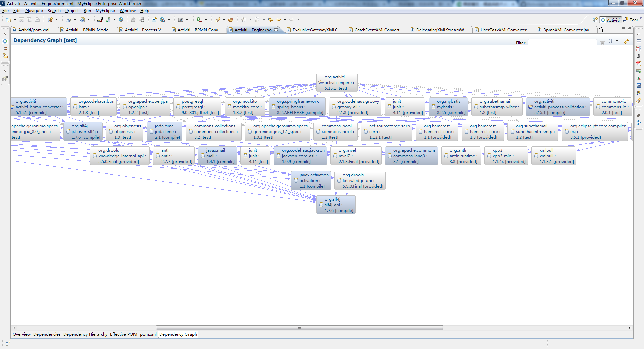
Task: Select the Activiti perspective button
Action: [610, 20]
